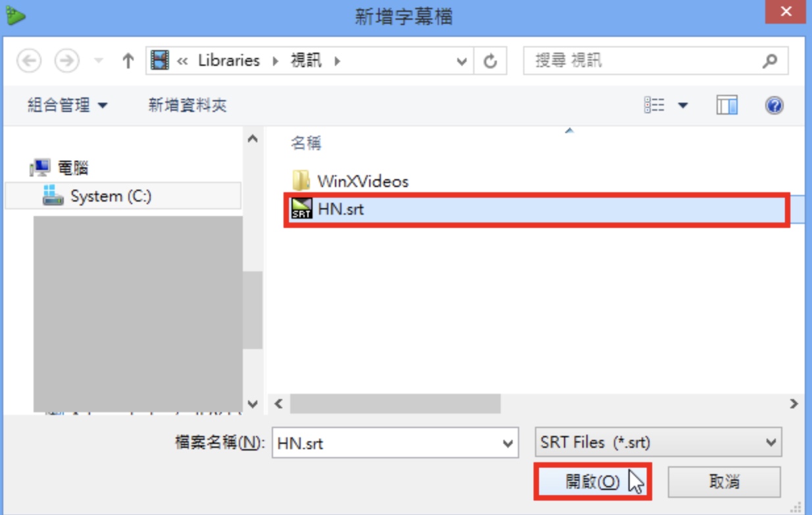Open the 組合管理 menu
This screenshot has width=812, height=515.
pos(67,105)
